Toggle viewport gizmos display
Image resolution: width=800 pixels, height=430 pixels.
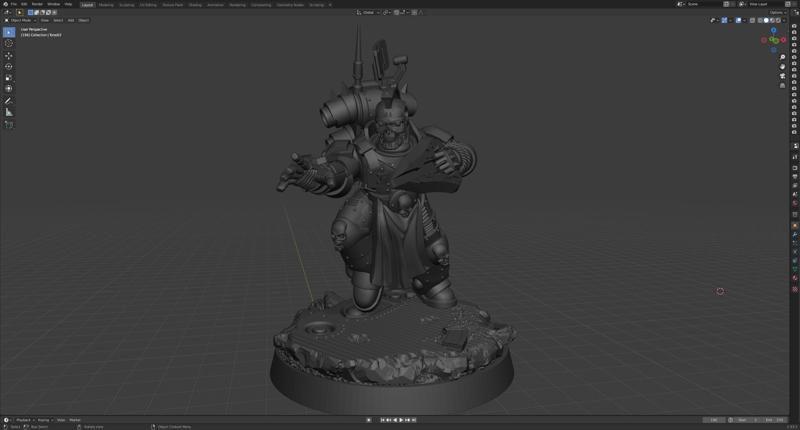click(724, 20)
